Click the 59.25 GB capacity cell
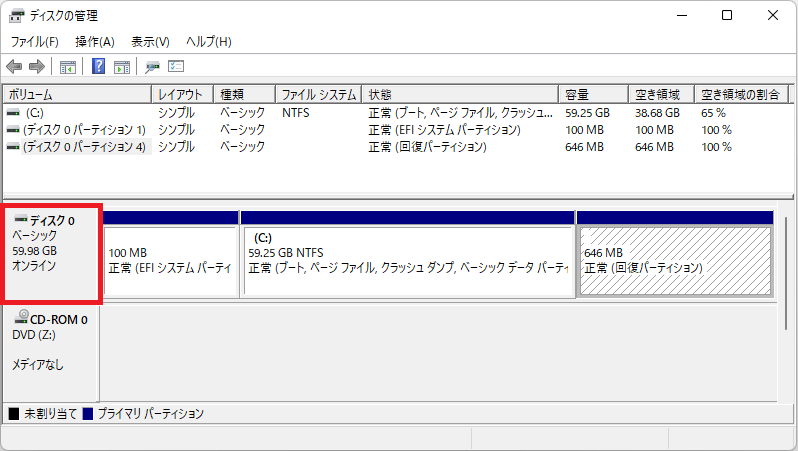This screenshot has height=451, width=798. pos(587,112)
